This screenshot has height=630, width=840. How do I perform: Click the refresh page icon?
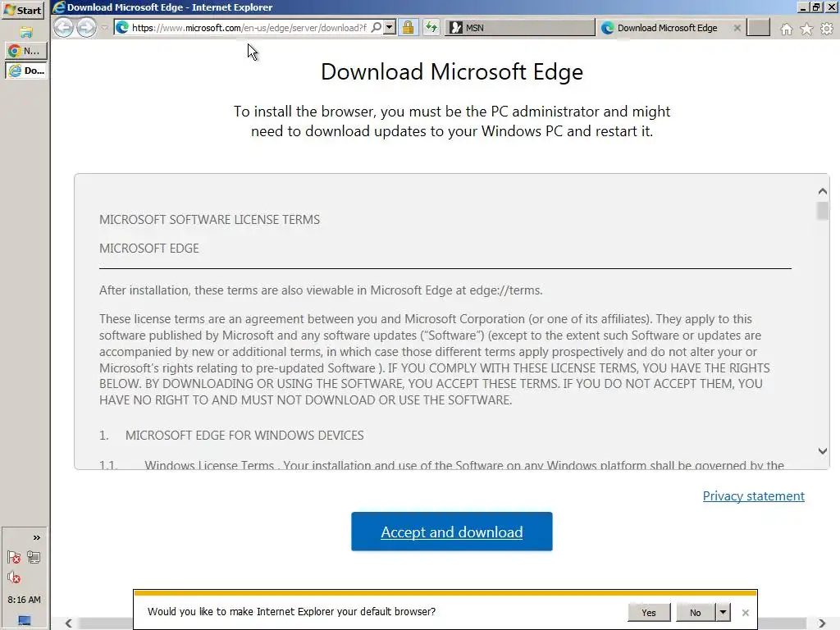pyautogui.click(x=431, y=27)
